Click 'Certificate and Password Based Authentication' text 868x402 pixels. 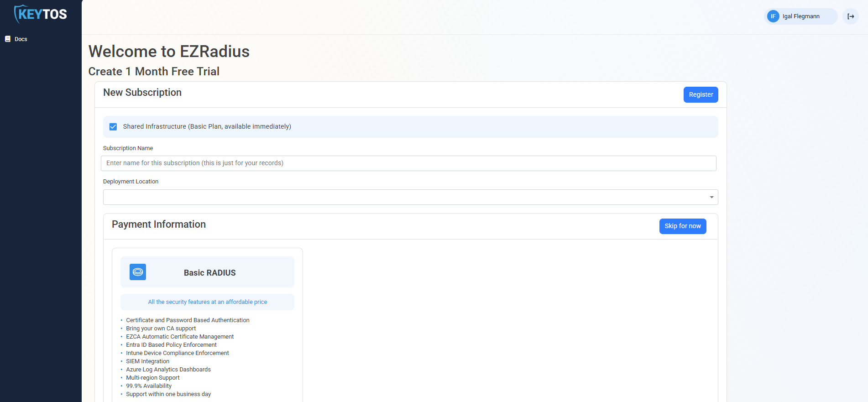(x=188, y=320)
